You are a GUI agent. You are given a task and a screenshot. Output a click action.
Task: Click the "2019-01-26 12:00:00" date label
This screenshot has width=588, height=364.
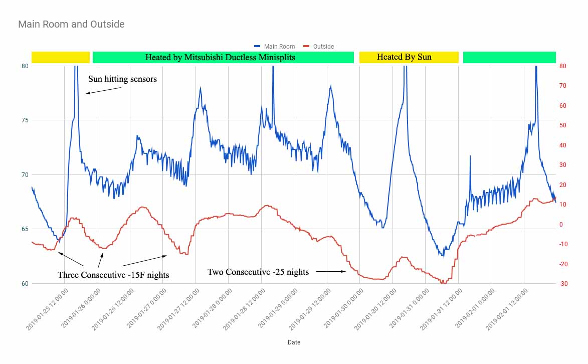click(x=112, y=309)
